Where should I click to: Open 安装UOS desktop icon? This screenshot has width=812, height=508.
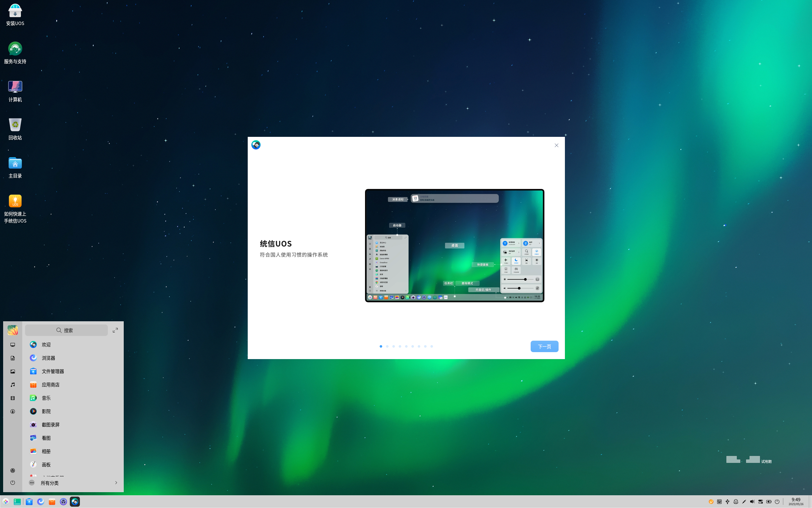point(15,15)
